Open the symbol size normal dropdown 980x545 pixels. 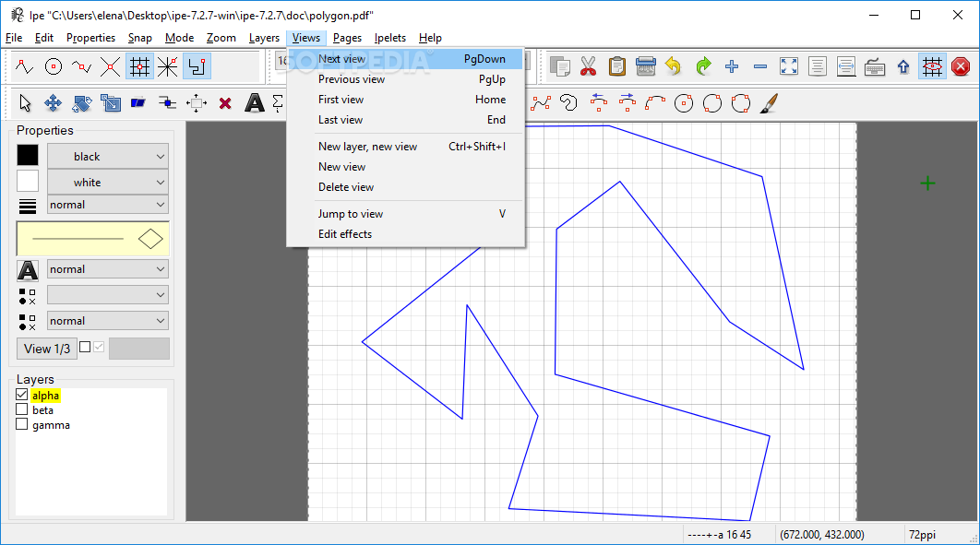[108, 321]
